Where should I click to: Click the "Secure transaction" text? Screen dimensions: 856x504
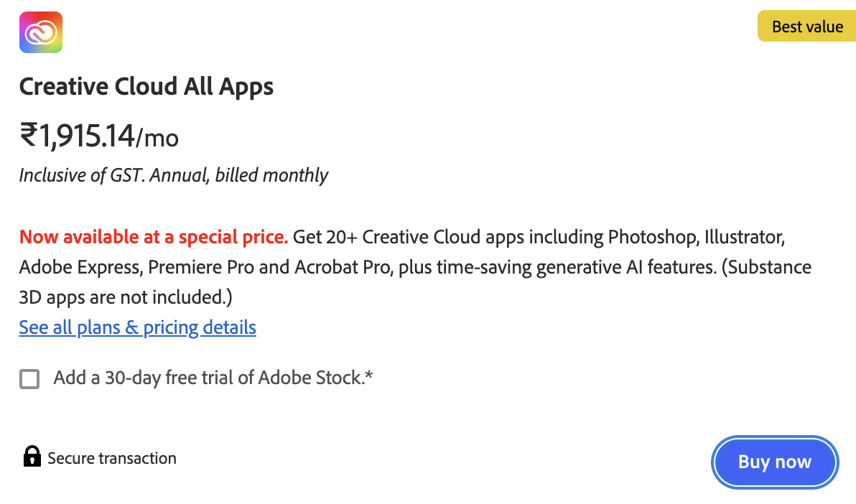pyautogui.click(x=112, y=458)
